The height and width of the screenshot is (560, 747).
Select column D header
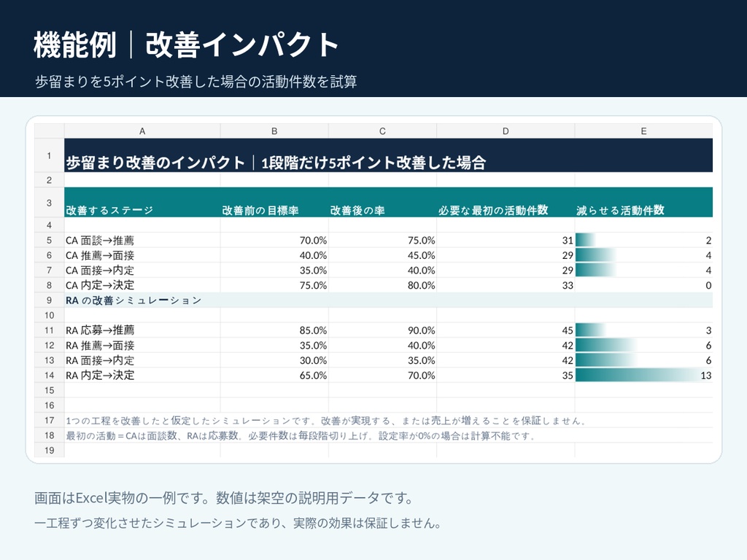tap(506, 131)
